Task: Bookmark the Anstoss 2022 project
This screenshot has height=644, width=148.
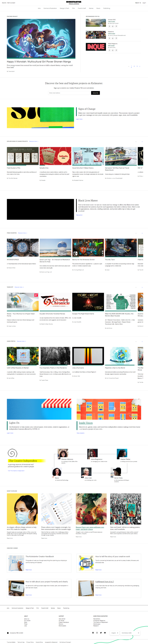Action: (x=109, y=26)
